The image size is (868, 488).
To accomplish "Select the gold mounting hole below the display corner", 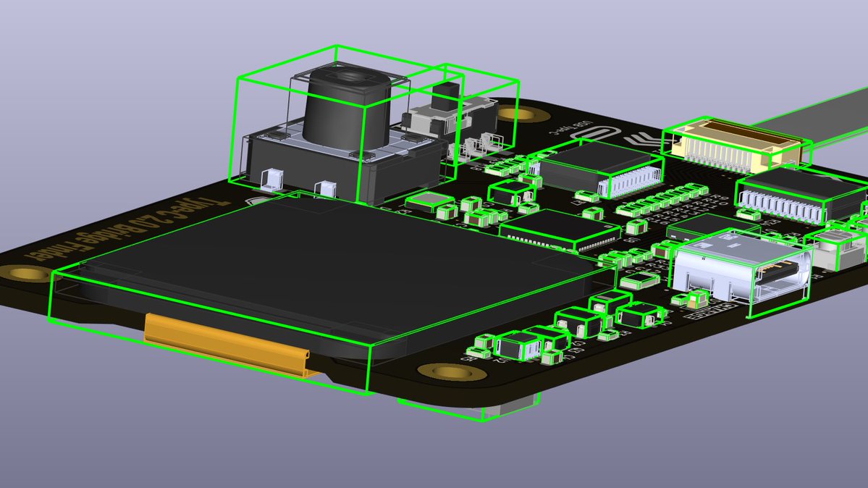I will [452, 372].
